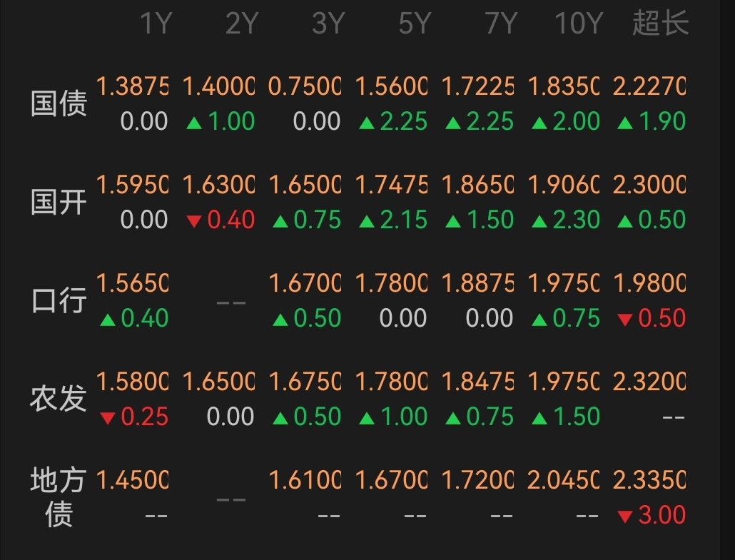
Task: Click the green up arrow beside 1.90
Action: click(x=624, y=123)
